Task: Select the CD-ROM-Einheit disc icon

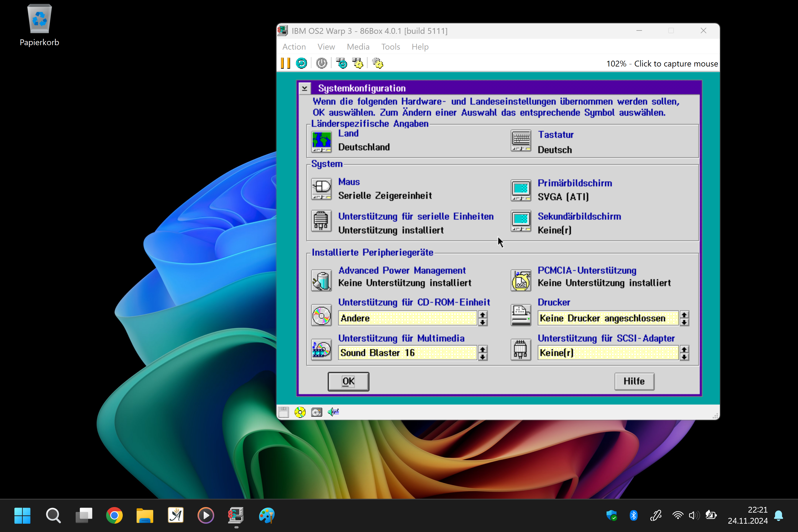Action: (x=321, y=316)
